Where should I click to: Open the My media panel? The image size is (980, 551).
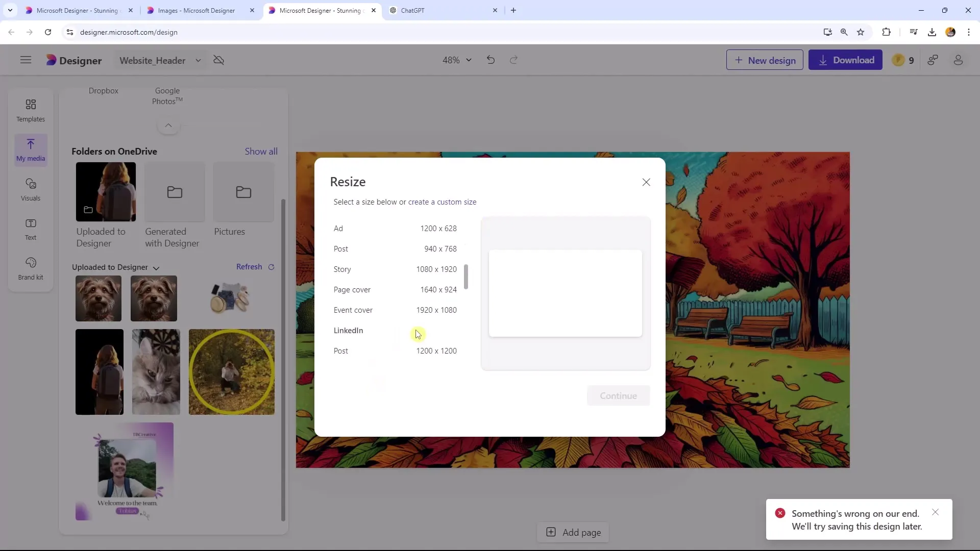pos(31,149)
